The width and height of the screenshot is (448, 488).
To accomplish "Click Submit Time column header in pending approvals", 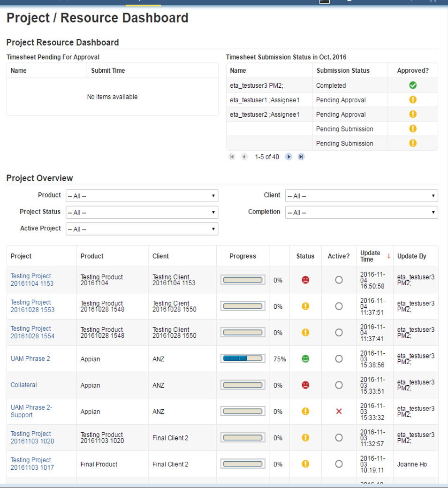I will tap(108, 71).
